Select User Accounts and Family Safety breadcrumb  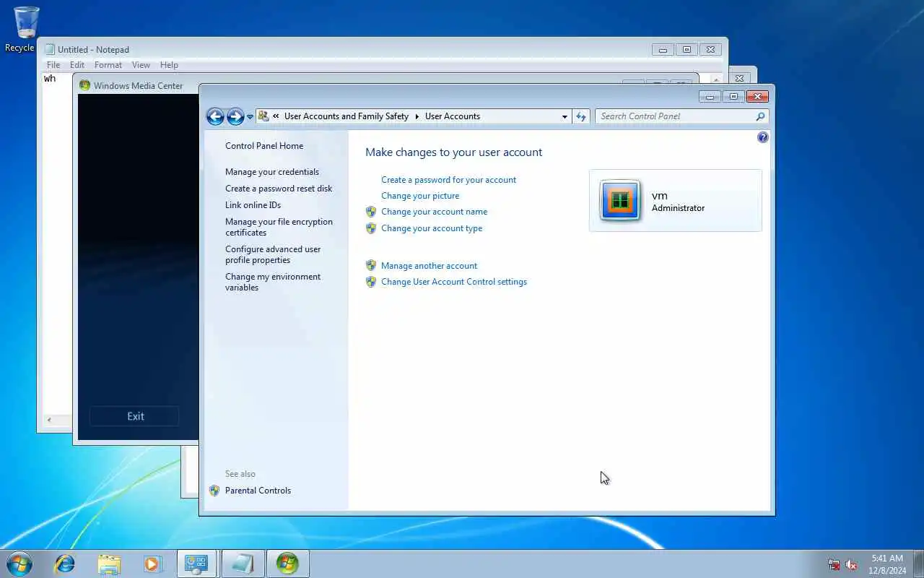click(x=346, y=116)
